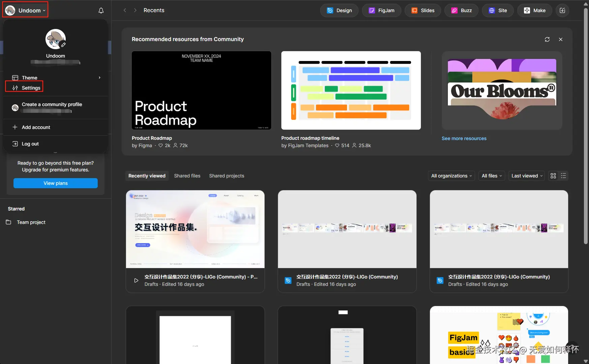Click the heart likes icon on roadmap timeline

337,145
